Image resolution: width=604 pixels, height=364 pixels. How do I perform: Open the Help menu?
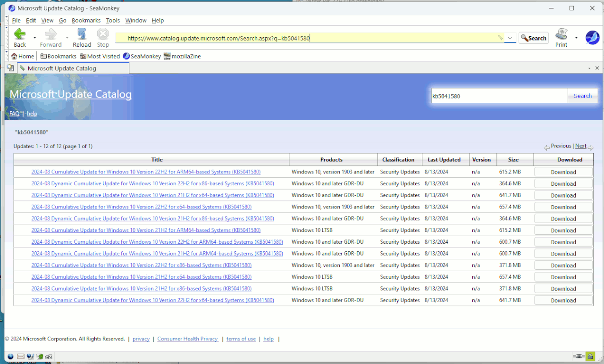[x=158, y=20]
